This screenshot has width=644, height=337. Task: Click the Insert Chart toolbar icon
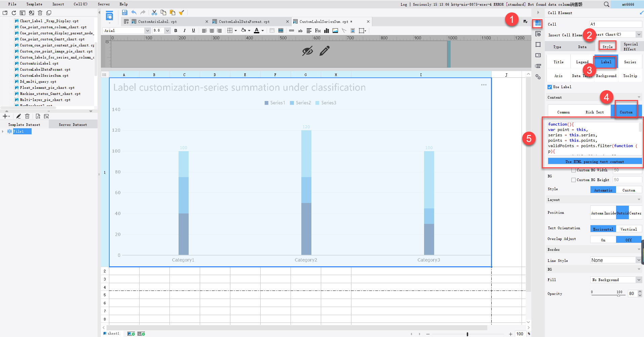tap(326, 31)
